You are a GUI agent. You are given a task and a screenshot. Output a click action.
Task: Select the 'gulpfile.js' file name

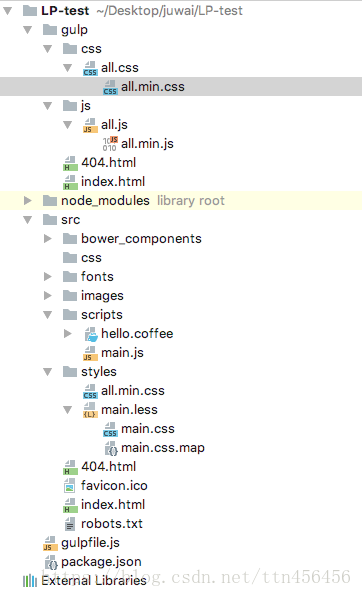pyautogui.click(x=91, y=543)
